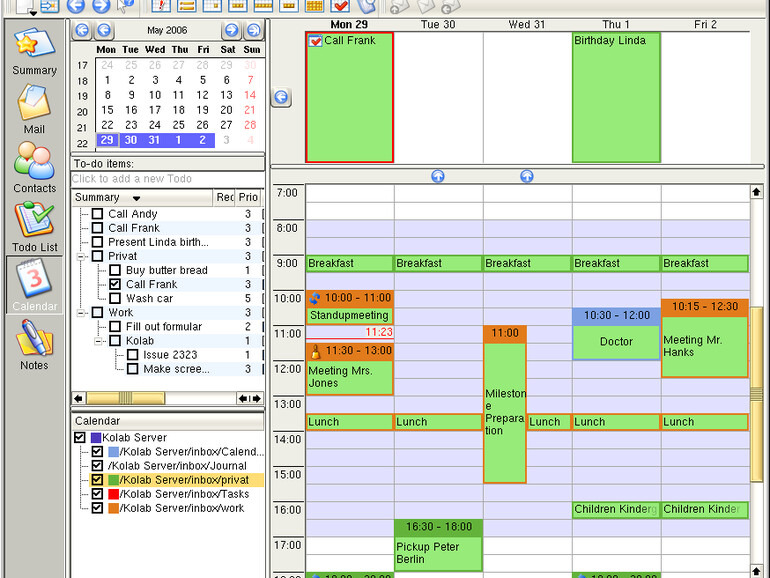The width and height of the screenshot is (770, 578).
Task: Toggle /Kolab Server/inbox/work checkbox
Action: (x=97, y=508)
